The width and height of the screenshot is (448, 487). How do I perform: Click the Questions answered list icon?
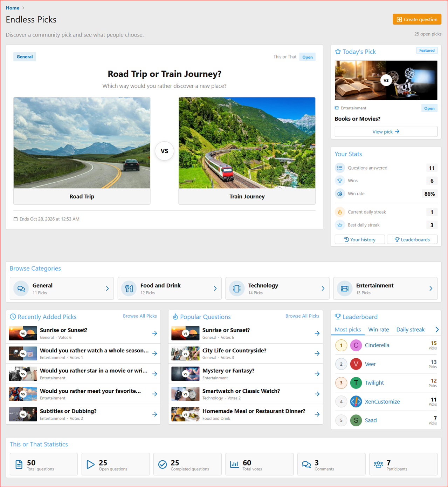[340, 168]
